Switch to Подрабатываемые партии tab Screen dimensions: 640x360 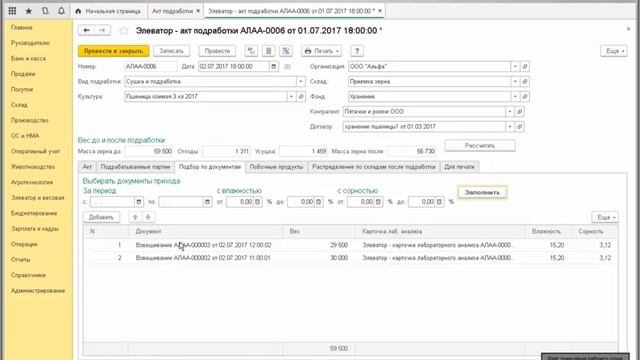point(135,167)
